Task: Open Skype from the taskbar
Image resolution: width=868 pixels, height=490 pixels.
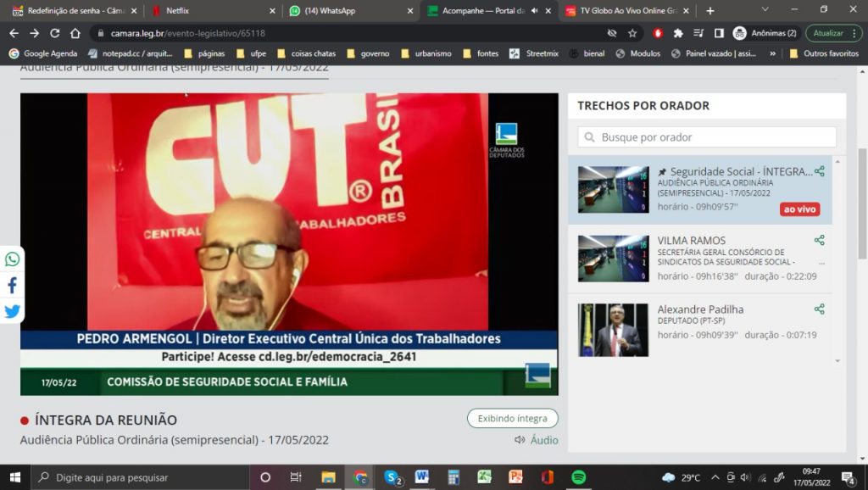Action: click(x=392, y=477)
